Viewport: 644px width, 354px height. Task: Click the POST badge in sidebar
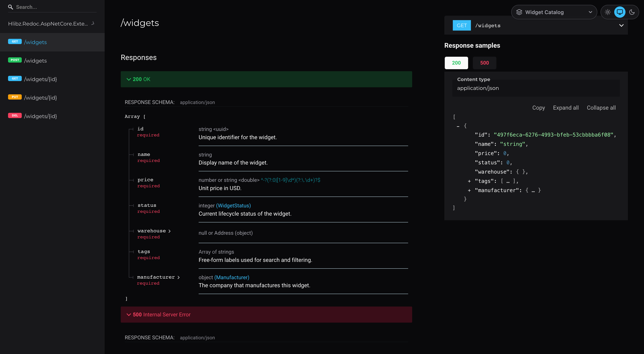(15, 60)
